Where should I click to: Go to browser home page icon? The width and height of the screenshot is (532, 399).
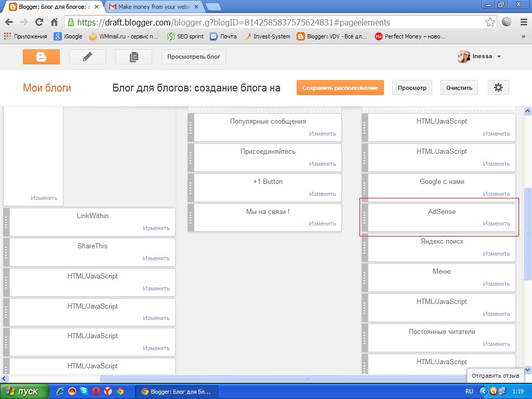[x=54, y=22]
